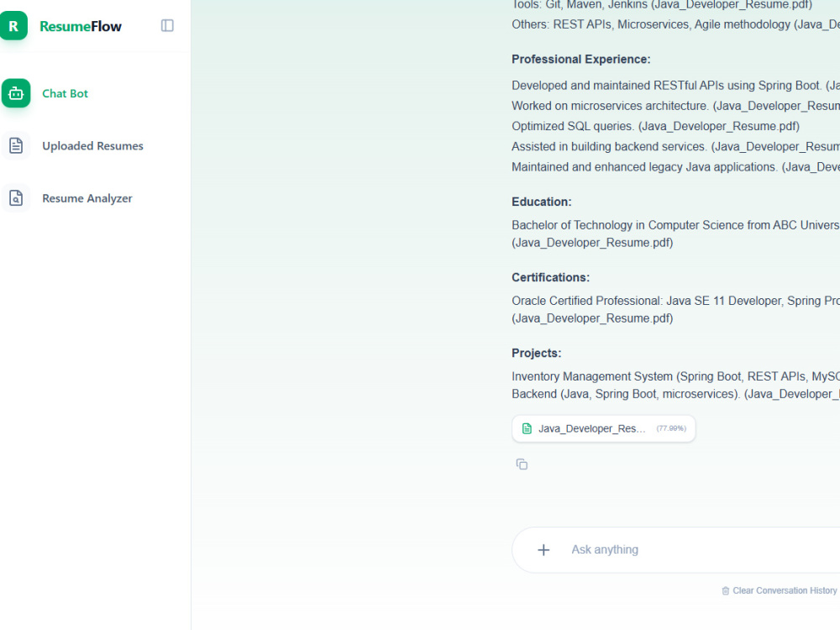The width and height of the screenshot is (840, 630).
Task: Click the Others: REST APIs, Microservices line
Action: [675, 24]
